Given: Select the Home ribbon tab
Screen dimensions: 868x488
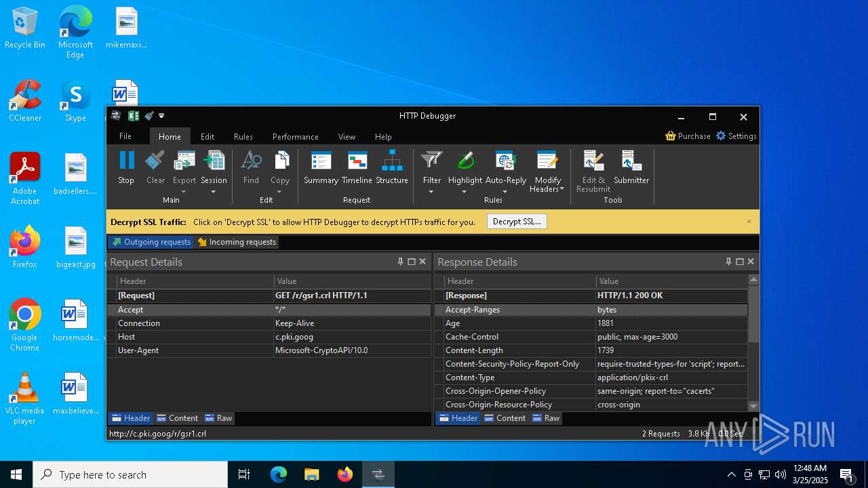Looking at the screenshot, I should click(170, 136).
